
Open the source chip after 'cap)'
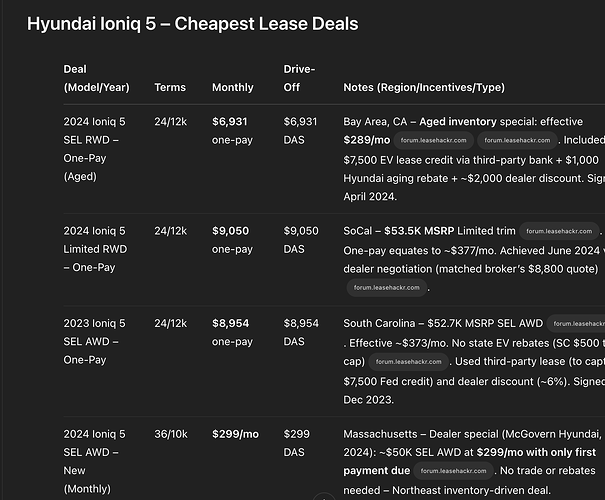408,362
